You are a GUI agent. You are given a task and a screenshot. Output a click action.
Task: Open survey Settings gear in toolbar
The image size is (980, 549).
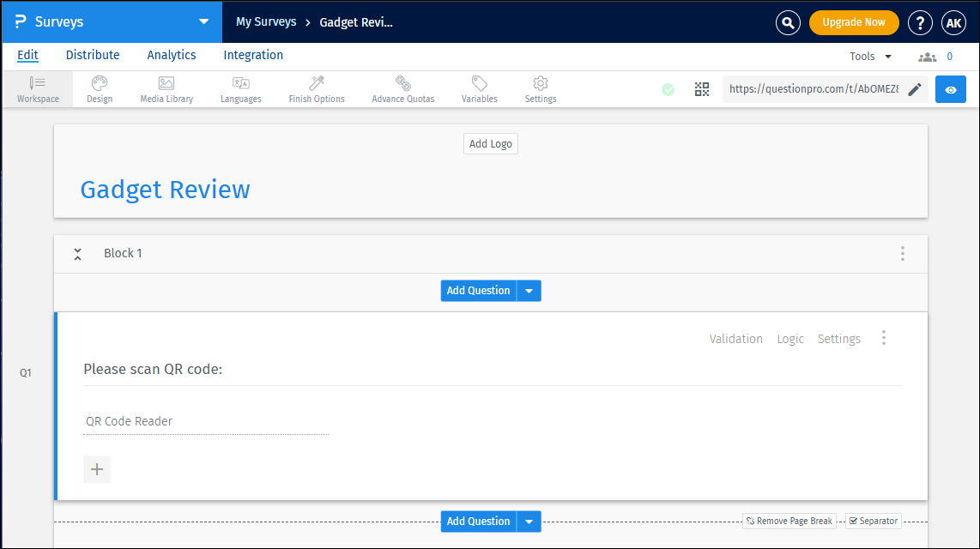click(540, 89)
